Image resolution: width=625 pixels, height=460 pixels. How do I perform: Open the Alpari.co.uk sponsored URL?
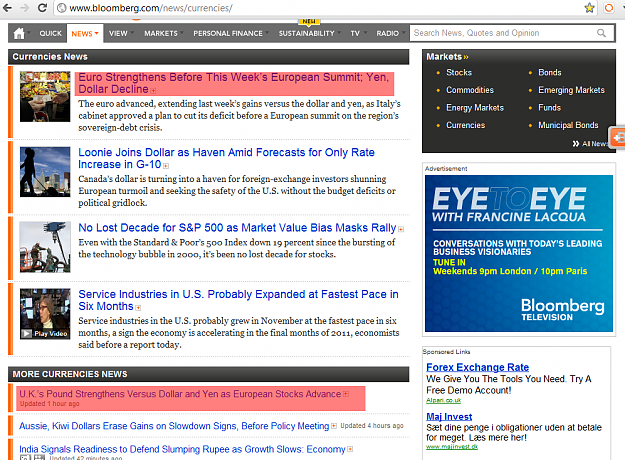click(x=443, y=400)
